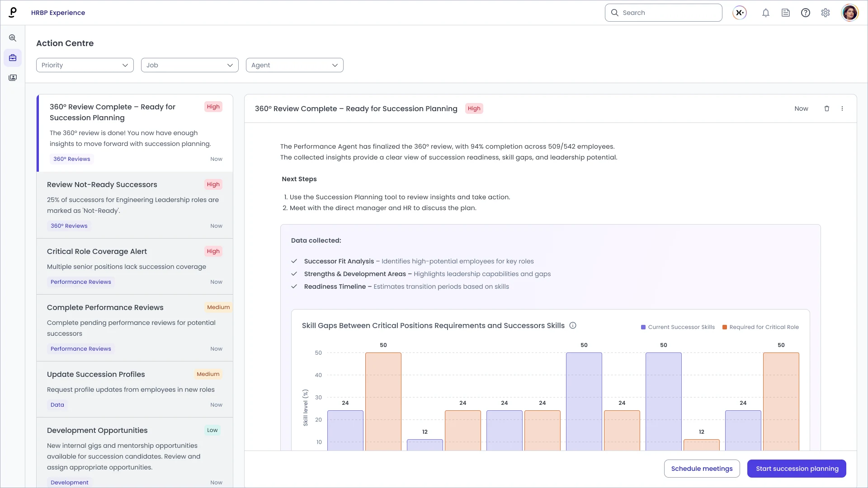Click the Strengths & Development Areas checkmark
The width and height of the screenshot is (868, 488).
[x=294, y=274]
